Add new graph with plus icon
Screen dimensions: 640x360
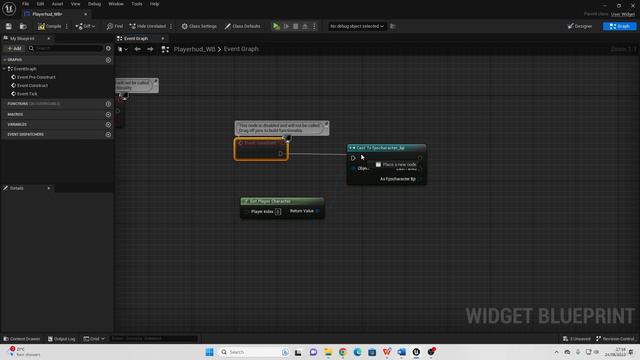[108, 60]
